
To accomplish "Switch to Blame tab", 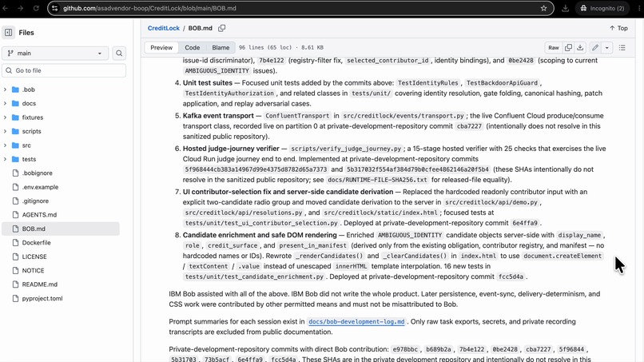I will 221,48.
